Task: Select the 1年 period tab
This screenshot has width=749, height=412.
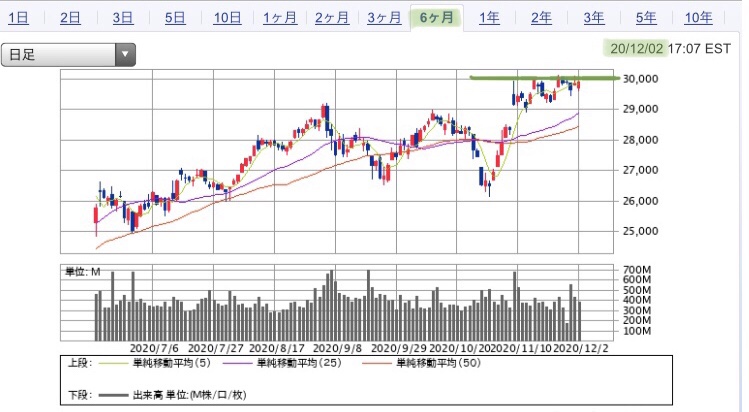Action: (x=489, y=18)
